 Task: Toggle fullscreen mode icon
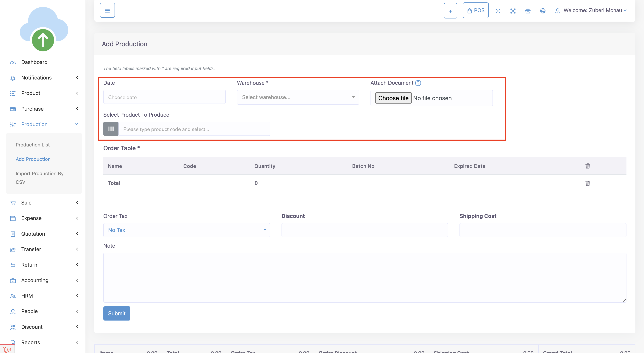coord(513,11)
